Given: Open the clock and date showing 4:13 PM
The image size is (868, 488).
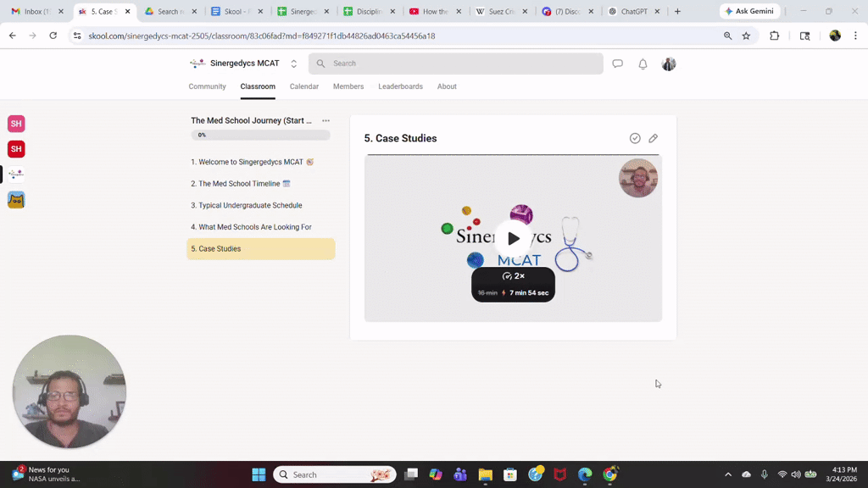Looking at the screenshot, I should [842, 474].
